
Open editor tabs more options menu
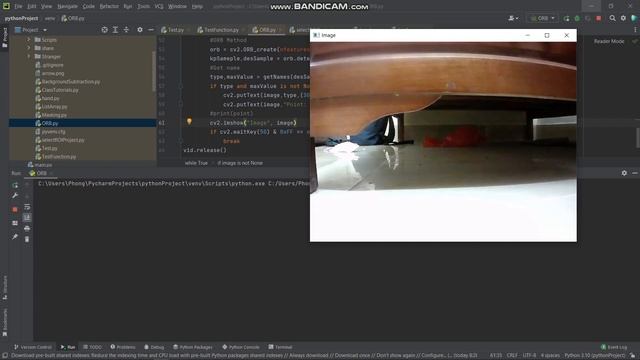point(635,30)
